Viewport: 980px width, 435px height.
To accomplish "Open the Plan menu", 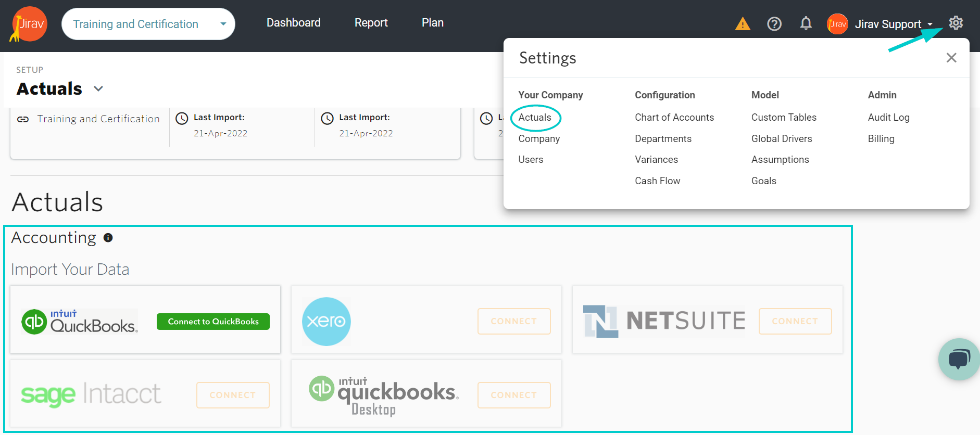I will (x=433, y=23).
